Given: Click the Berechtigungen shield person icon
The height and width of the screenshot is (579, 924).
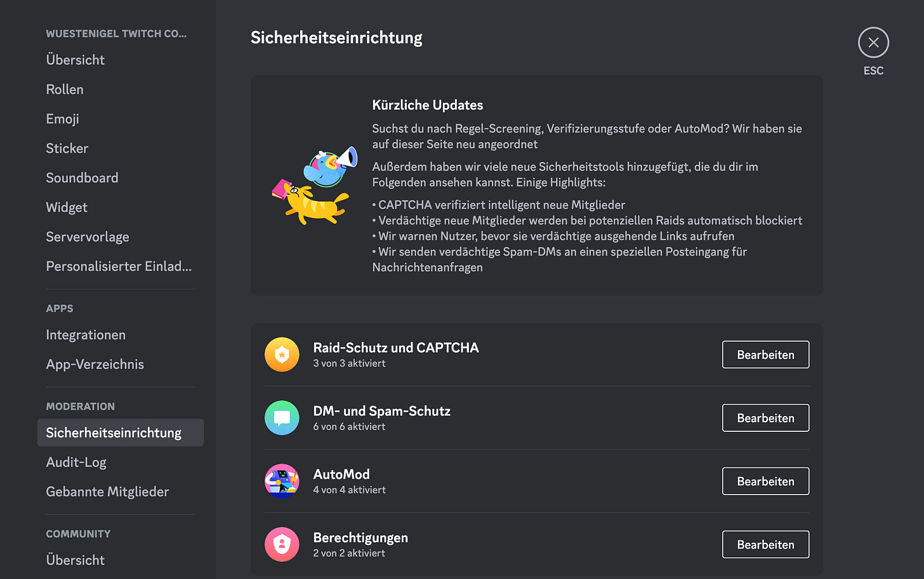Looking at the screenshot, I should click(x=282, y=545).
